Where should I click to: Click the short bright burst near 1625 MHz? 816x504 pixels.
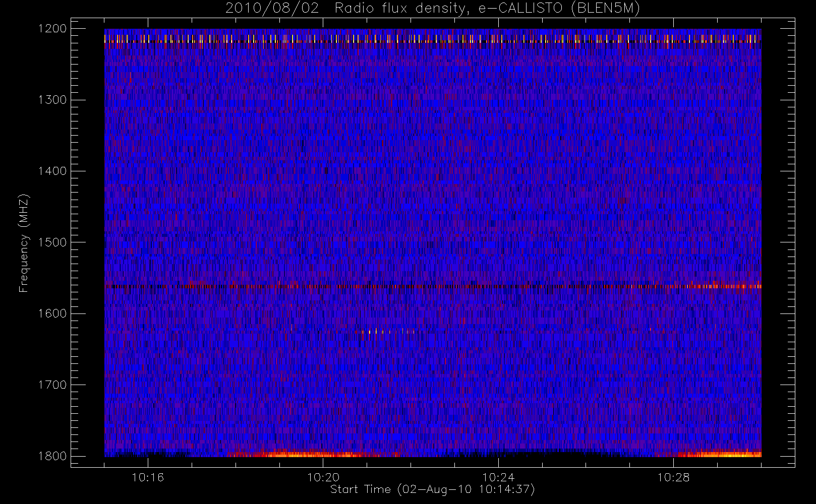pos(388,331)
